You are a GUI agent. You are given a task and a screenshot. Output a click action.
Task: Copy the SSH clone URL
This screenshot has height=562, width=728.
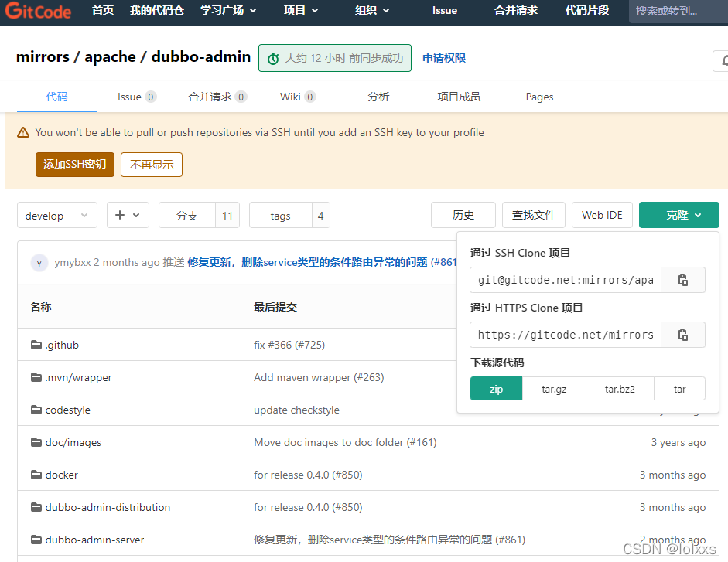point(682,280)
